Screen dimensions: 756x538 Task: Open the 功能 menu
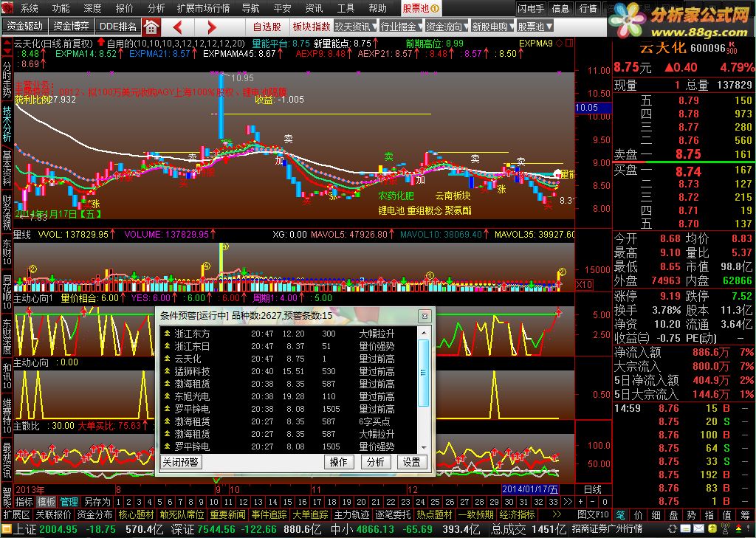click(61, 8)
